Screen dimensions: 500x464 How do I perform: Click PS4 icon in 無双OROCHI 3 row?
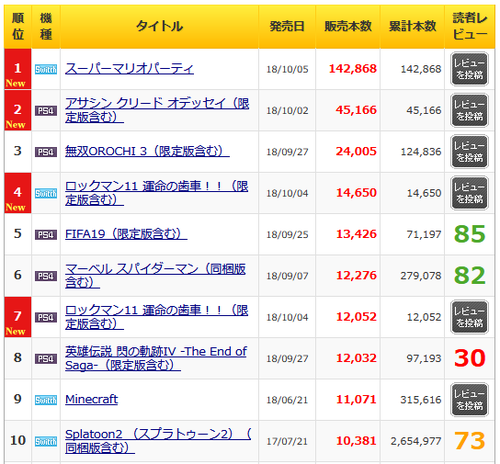[x=46, y=152]
